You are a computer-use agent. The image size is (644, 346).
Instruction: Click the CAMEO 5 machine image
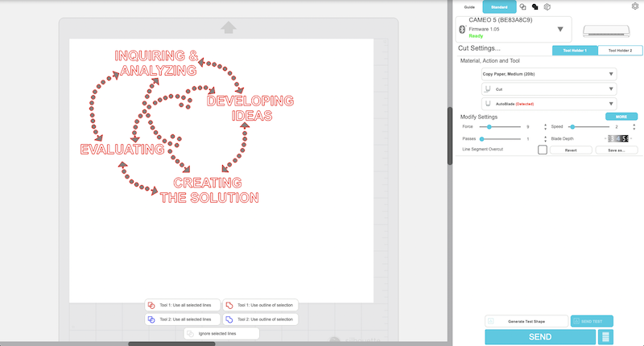point(605,31)
